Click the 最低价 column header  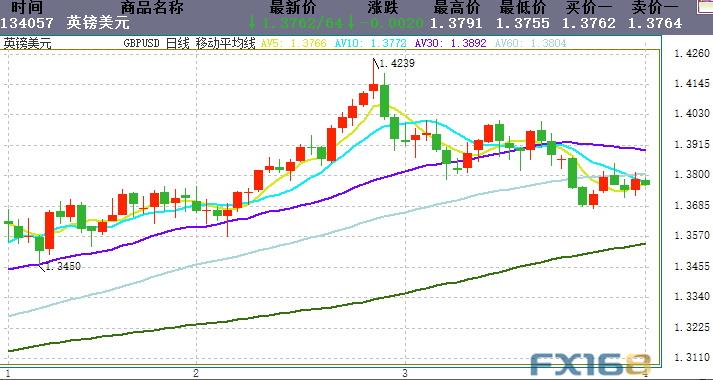tap(522, 7)
